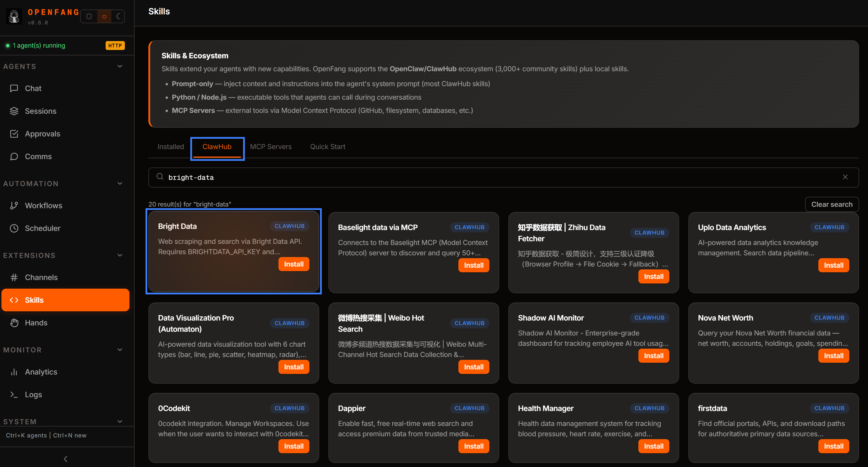The width and height of the screenshot is (868, 467).
Task: Open the Chat section
Action: 33,88
